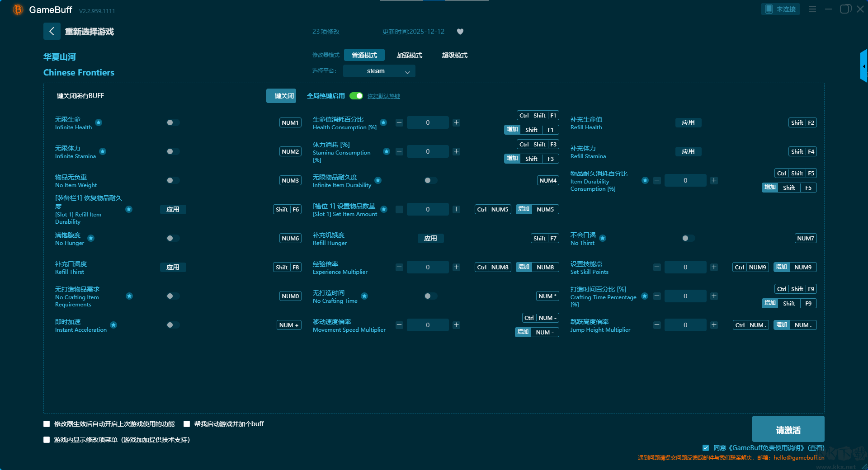Open the steam platform dropdown
The height and width of the screenshot is (470, 868).
379,71
